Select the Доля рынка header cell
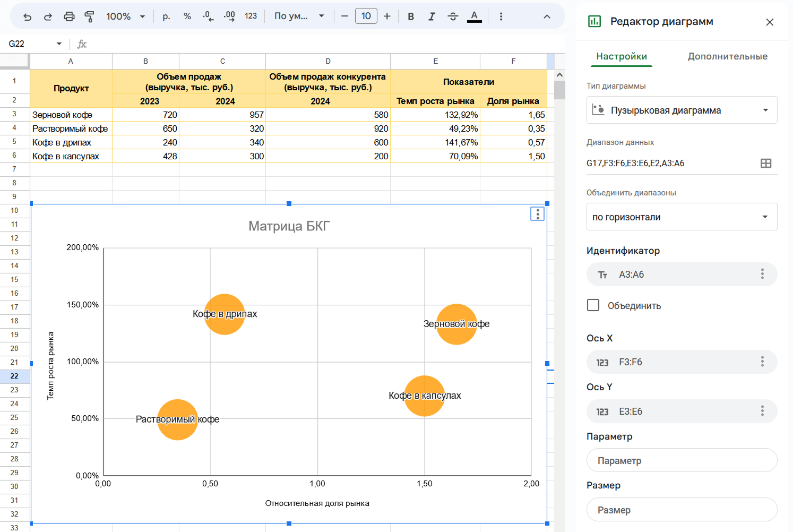The width and height of the screenshot is (793, 532). coord(513,101)
